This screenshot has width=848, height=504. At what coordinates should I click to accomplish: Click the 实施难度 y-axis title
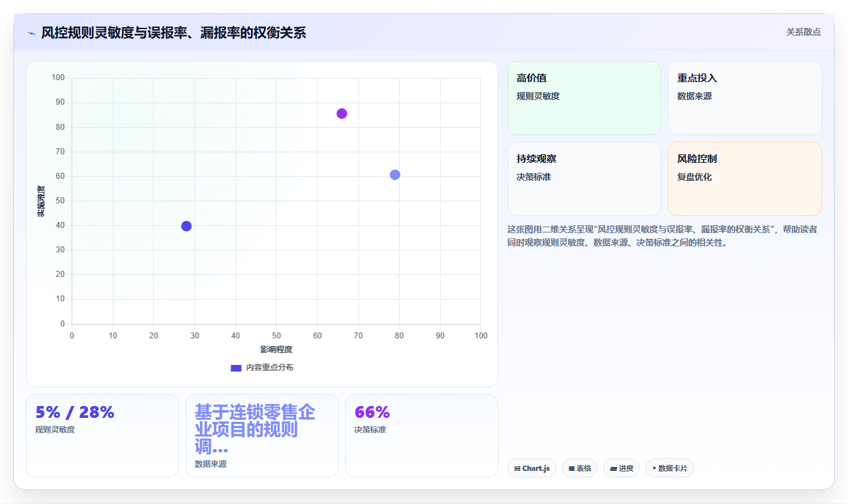[x=40, y=201]
